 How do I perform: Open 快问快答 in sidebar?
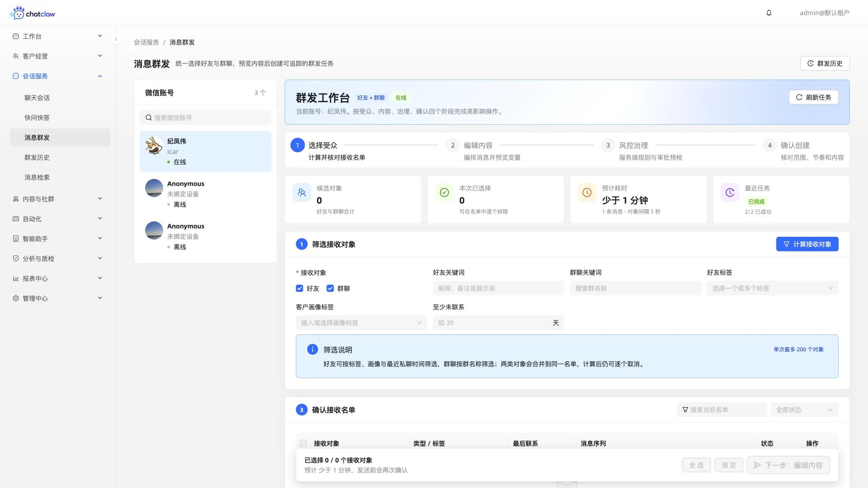click(x=60, y=117)
